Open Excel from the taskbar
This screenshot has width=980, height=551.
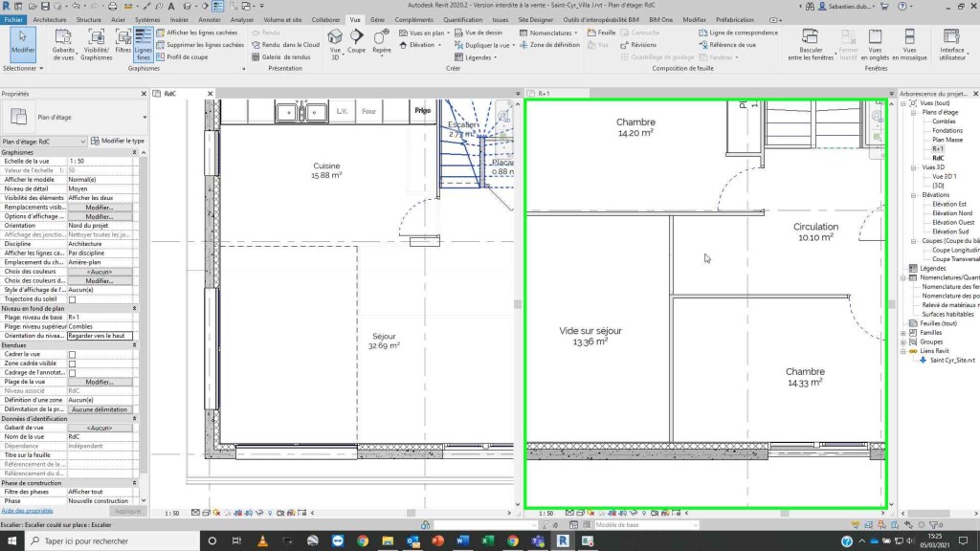tap(487, 541)
